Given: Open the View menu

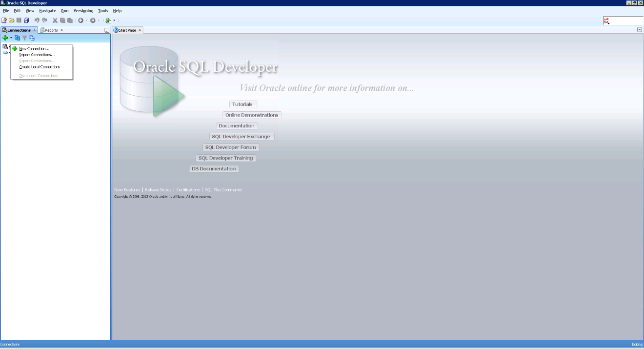Looking at the screenshot, I should coord(30,11).
